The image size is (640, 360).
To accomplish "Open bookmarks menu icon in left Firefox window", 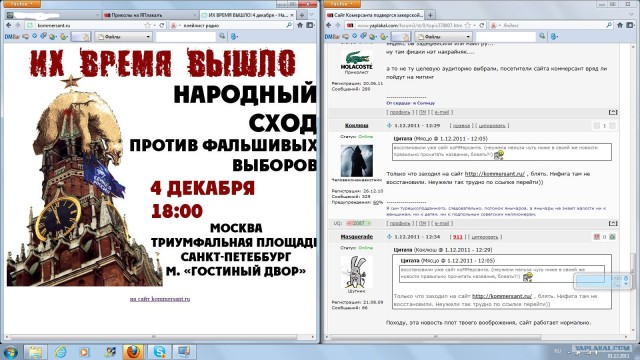I will pyautogui.click(x=310, y=25).
